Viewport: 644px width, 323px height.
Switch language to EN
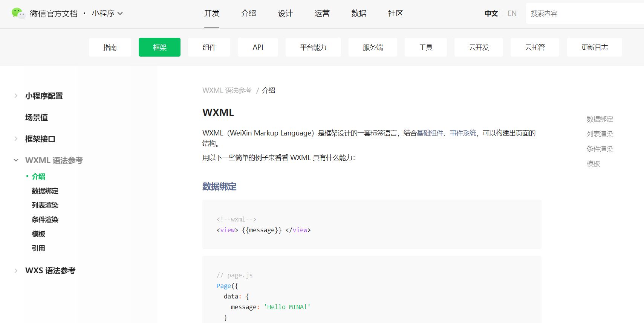pos(512,14)
